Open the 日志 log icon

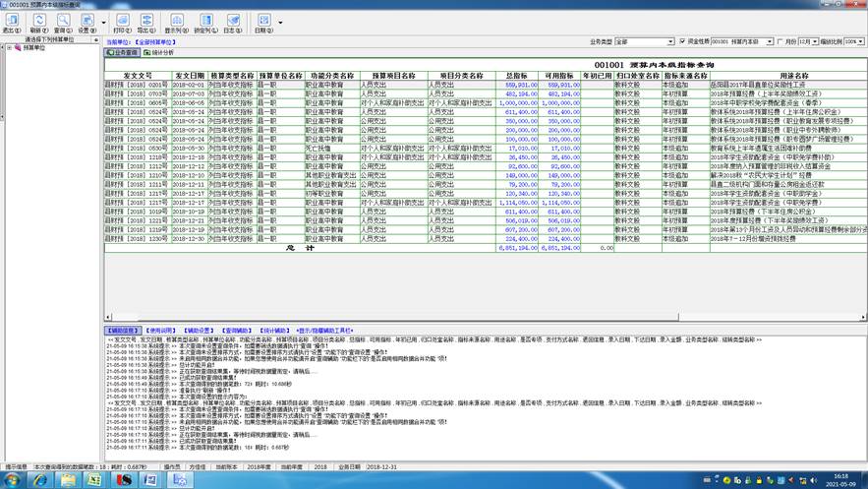pyautogui.click(x=233, y=24)
